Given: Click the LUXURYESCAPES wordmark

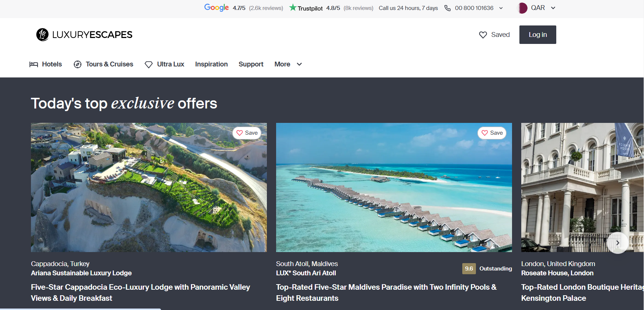Looking at the screenshot, I should [x=92, y=35].
